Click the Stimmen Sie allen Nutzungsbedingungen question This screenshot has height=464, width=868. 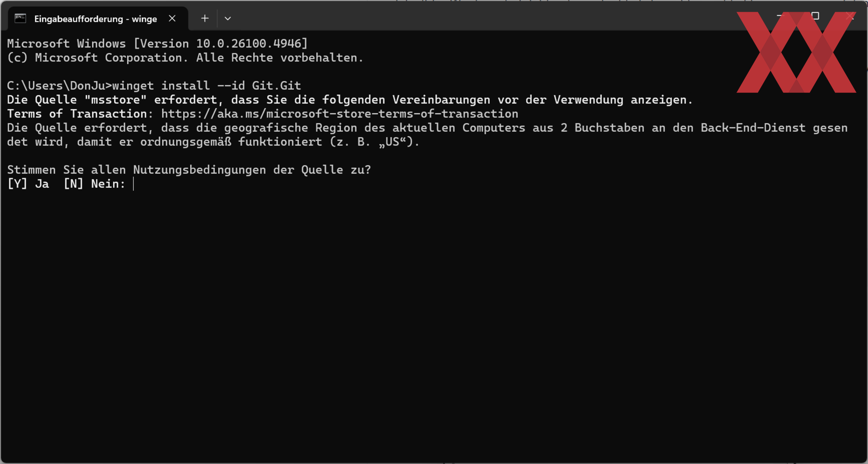point(189,170)
